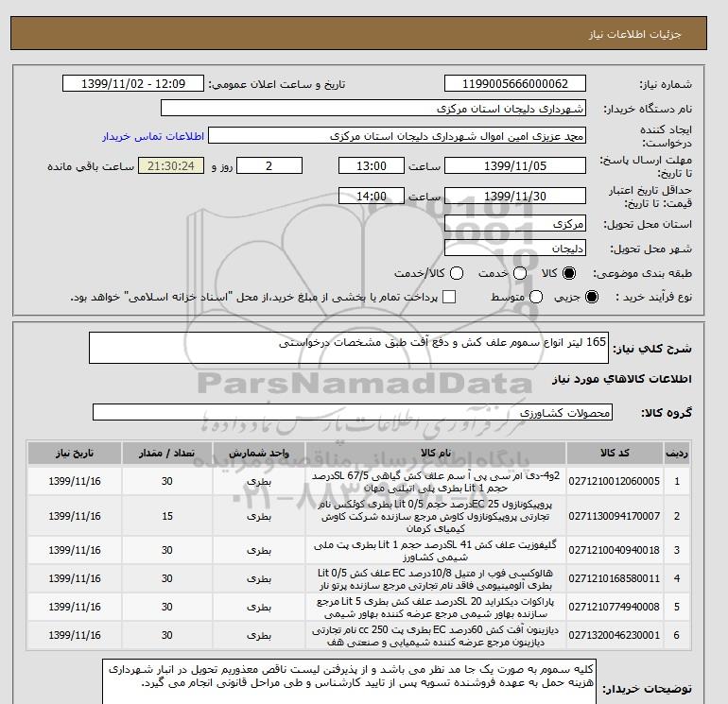The height and width of the screenshot is (704, 728).
Task: Click the goods group field محصولات کشاورزی
Action: coord(353,412)
